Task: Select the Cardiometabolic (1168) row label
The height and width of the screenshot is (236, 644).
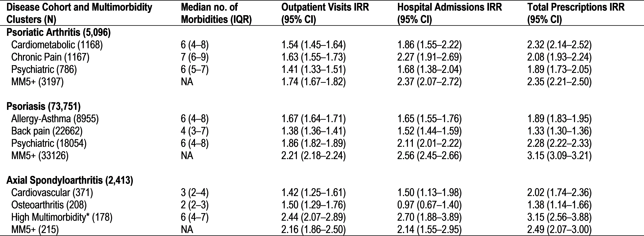Action: (x=57, y=45)
